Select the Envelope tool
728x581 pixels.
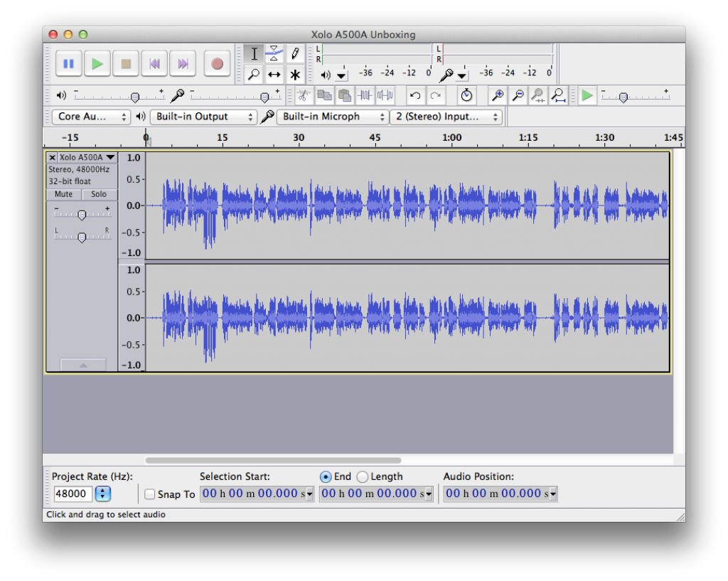tap(274, 54)
